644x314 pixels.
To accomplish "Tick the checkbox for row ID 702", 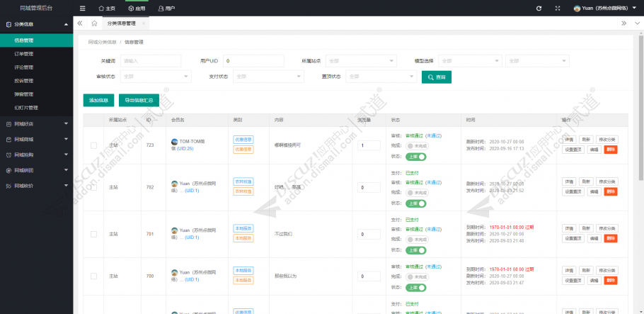I will point(93,187).
